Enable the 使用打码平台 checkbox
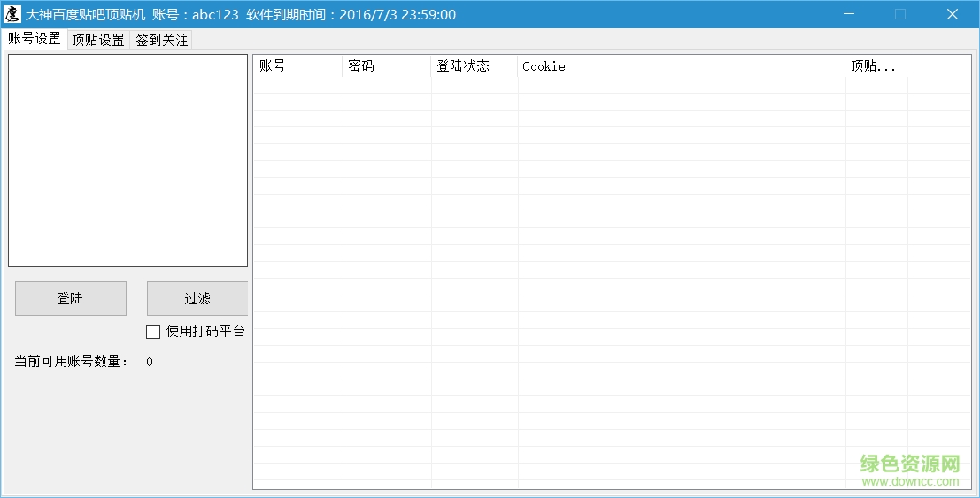Viewport: 980px width, 498px height. 153,332
